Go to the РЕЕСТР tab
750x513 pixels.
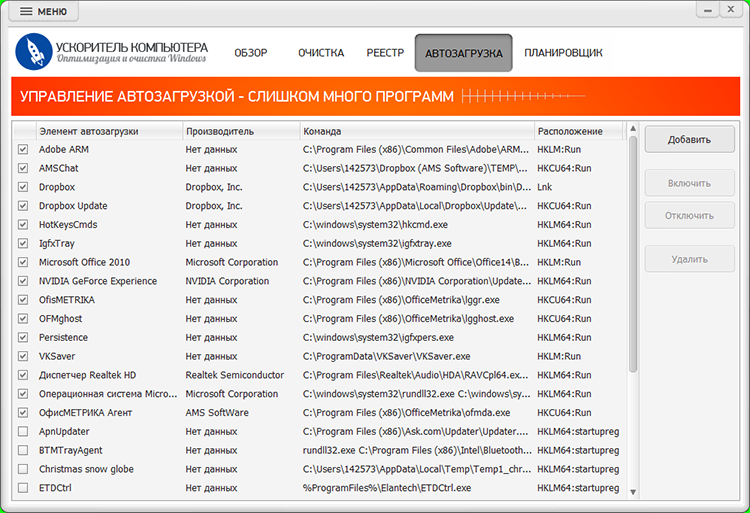[385, 53]
